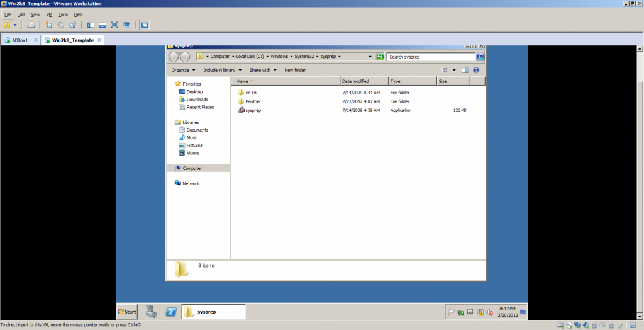
Task: Open the Include in library dropdown
Action: coord(222,70)
